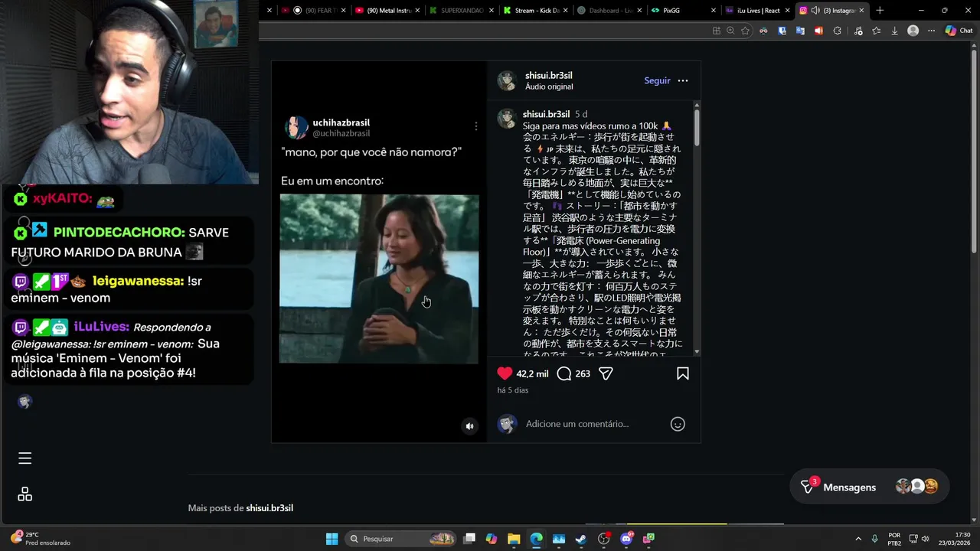Toggle video sound with speaker icon
The width and height of the screenshot is (980, 551).
(469, 426)
